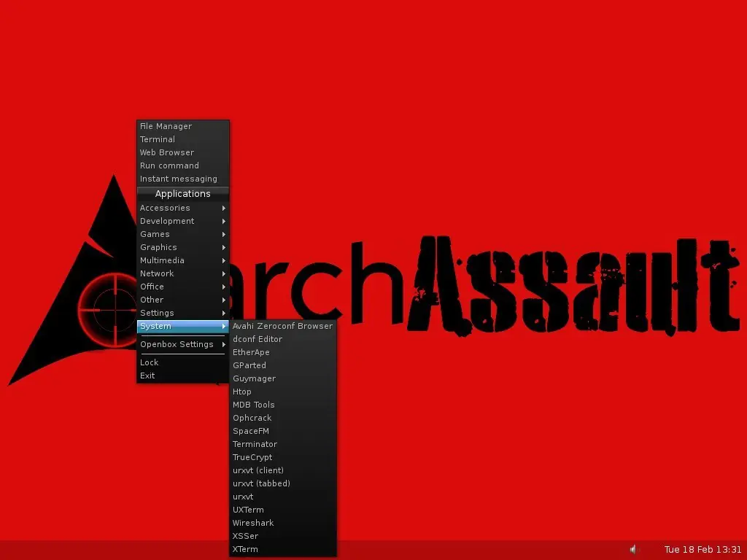The width and height of the screenshot is (747, 560).
Task: Choose Lock from the menu
Action: pyautogui.click(x=183, y=362)
